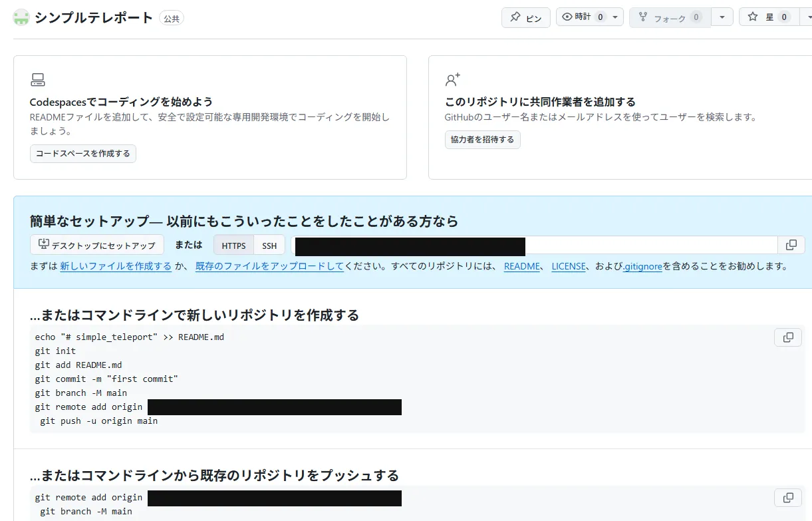Screen dimensions: 812x521
Task: Click the 'git init' command line
Action: pos(56,351)
